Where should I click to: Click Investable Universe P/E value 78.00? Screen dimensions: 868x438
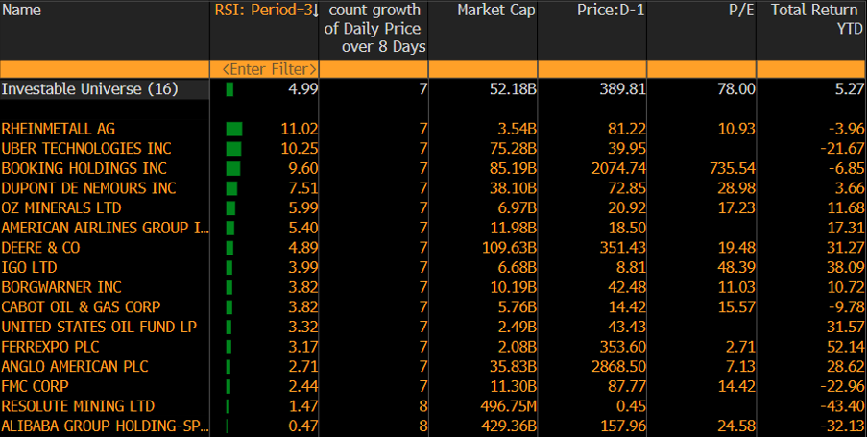click(735, 89)
